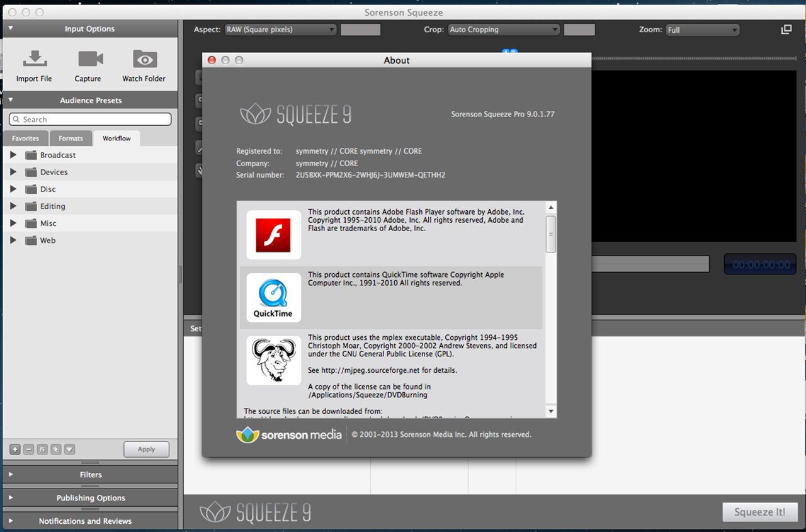This screenshot has width=806, height=532.
Task: Click the '/Applications/Squeeze/DVDBurning' path text
Action: click(x=368, y=395)
